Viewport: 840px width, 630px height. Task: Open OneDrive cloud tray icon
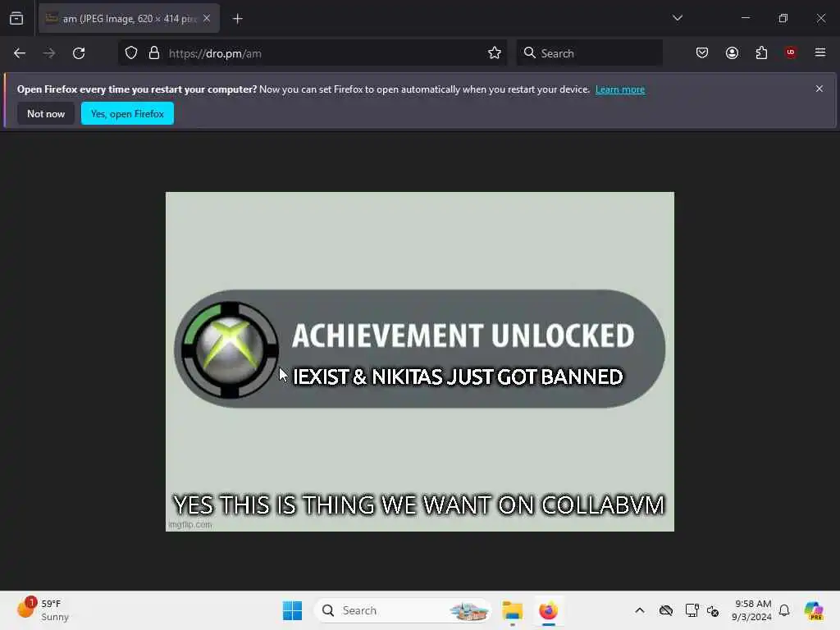(x=666, y=610)
